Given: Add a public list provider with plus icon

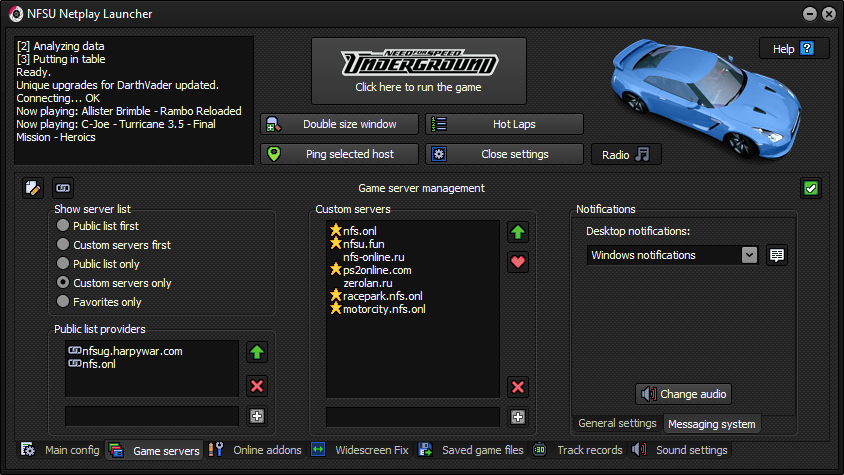Looking at the screenshot, I should (257, 416).
